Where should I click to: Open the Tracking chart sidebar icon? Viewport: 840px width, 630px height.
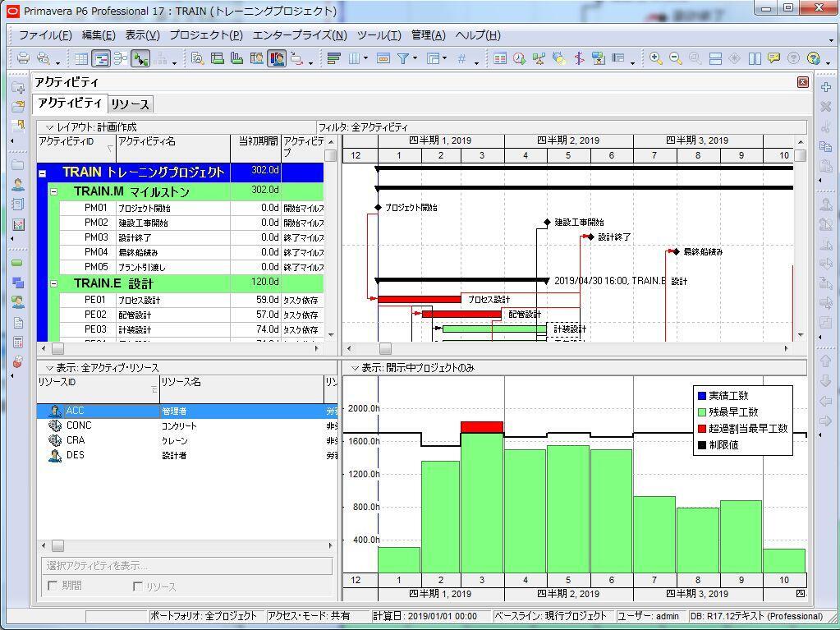pos(18,224)
